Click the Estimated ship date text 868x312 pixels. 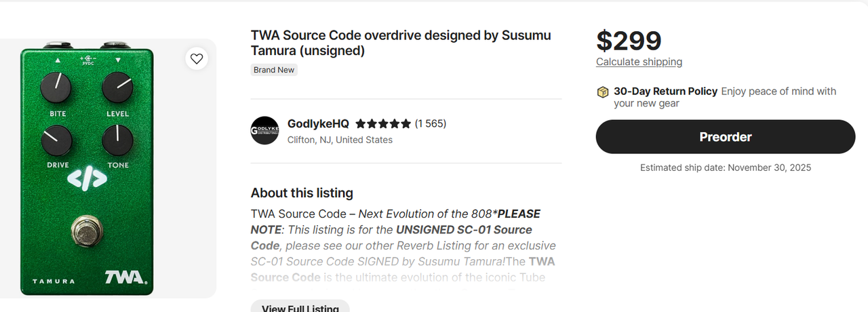click(726, 168)
